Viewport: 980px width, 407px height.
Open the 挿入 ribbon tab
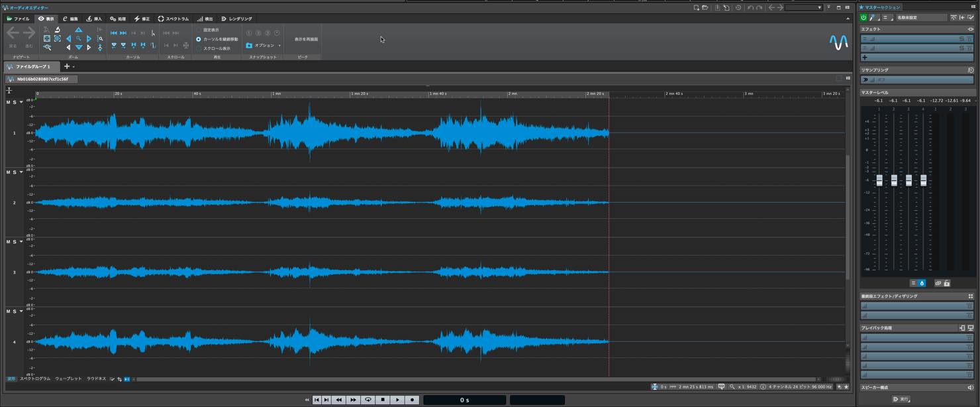[x=94, y=19]
